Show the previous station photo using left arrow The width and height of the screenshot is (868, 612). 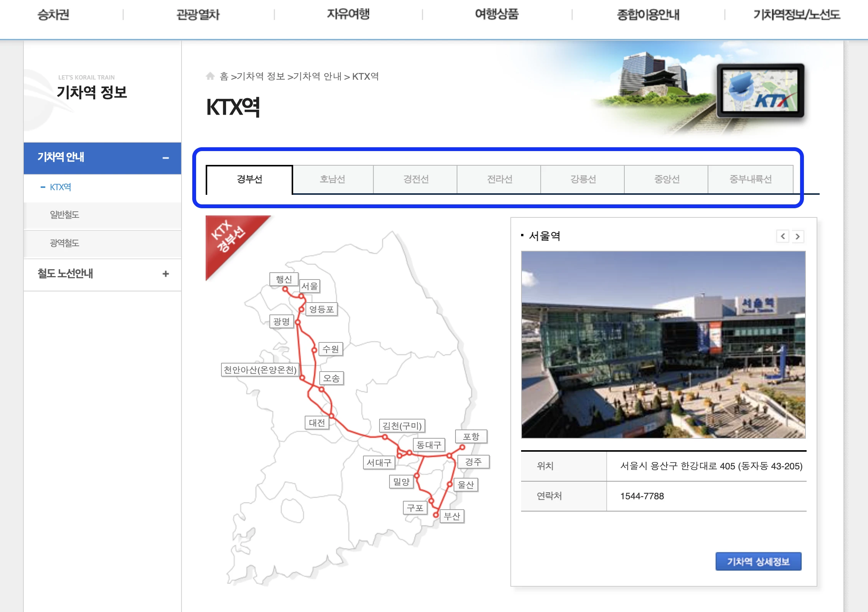click(x=783, y=237)
